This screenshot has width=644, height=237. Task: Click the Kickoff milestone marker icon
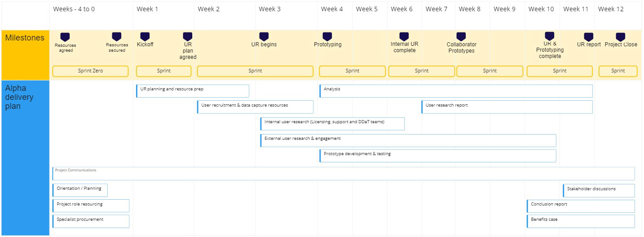145,37
